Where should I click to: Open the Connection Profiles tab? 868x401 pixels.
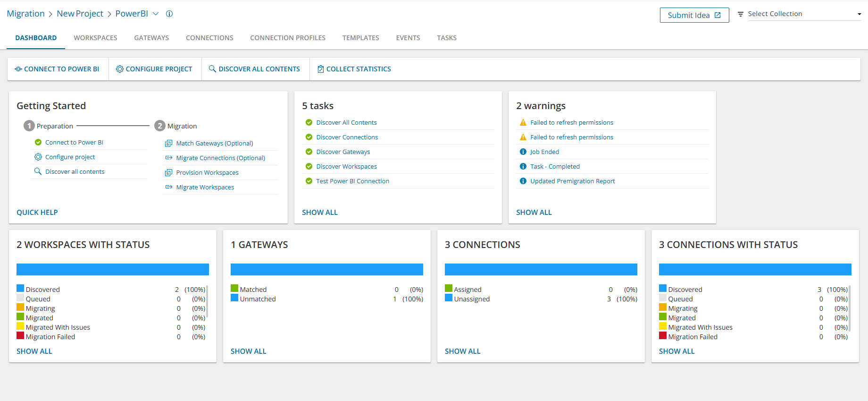coord(288,38)
